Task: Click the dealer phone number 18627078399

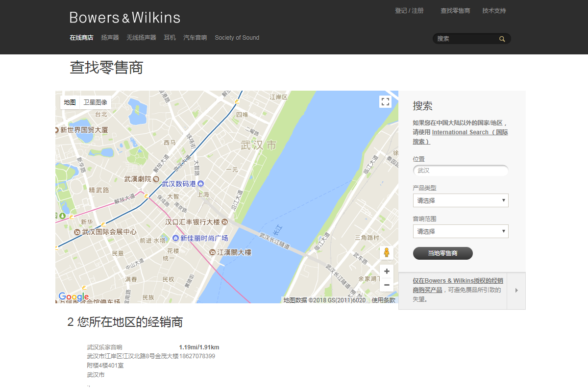Action: coord(197,356)
